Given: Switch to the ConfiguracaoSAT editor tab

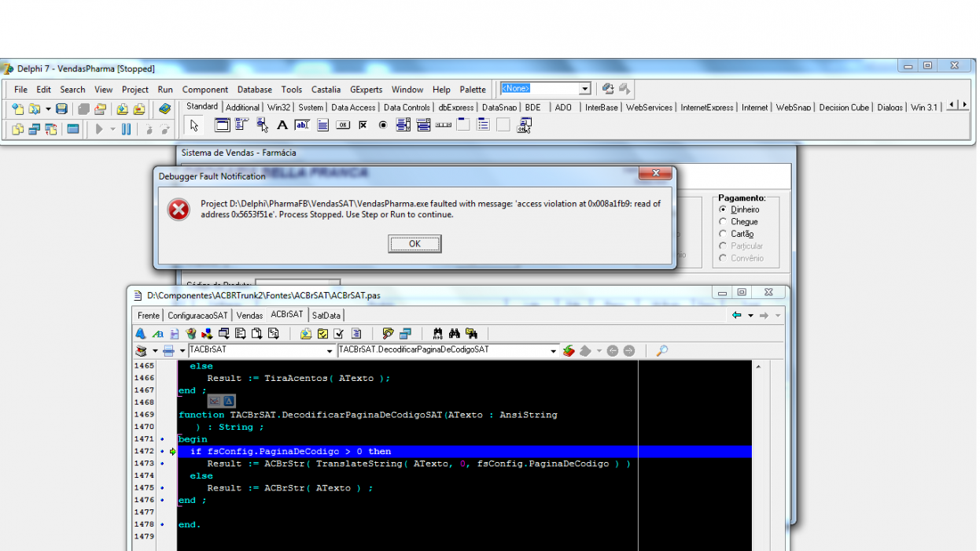Looking at the screenshot, I should pos(197,316).
